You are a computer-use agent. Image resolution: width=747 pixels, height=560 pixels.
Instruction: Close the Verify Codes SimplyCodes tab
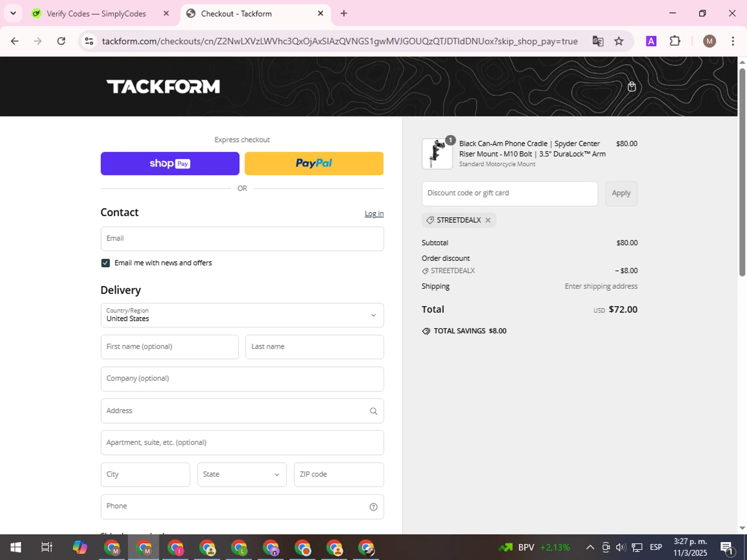pyautogui.click(x=166, y=13)
